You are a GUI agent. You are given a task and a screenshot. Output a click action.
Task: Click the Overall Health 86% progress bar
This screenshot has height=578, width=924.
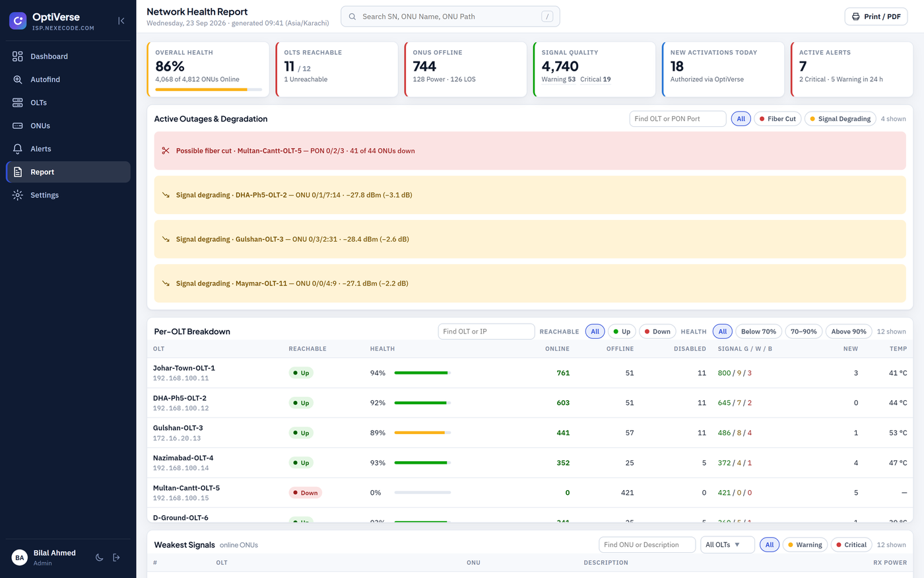(x=209, y=89)
